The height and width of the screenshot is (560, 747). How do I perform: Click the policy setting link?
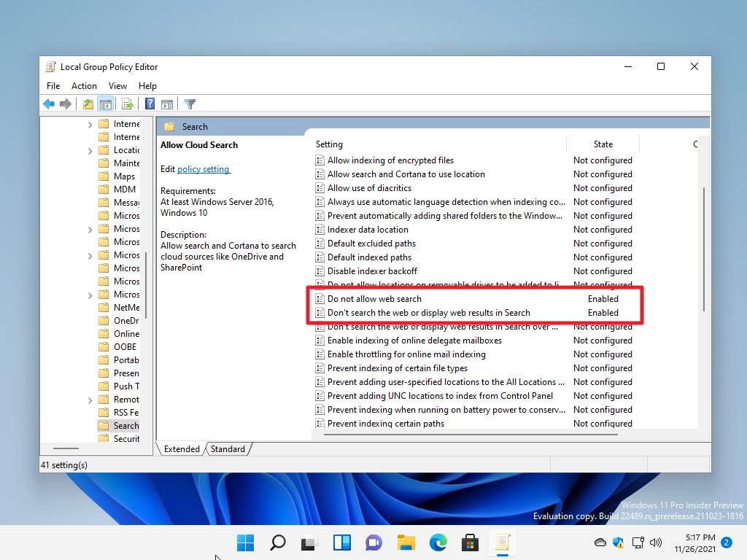pos(204,169)
